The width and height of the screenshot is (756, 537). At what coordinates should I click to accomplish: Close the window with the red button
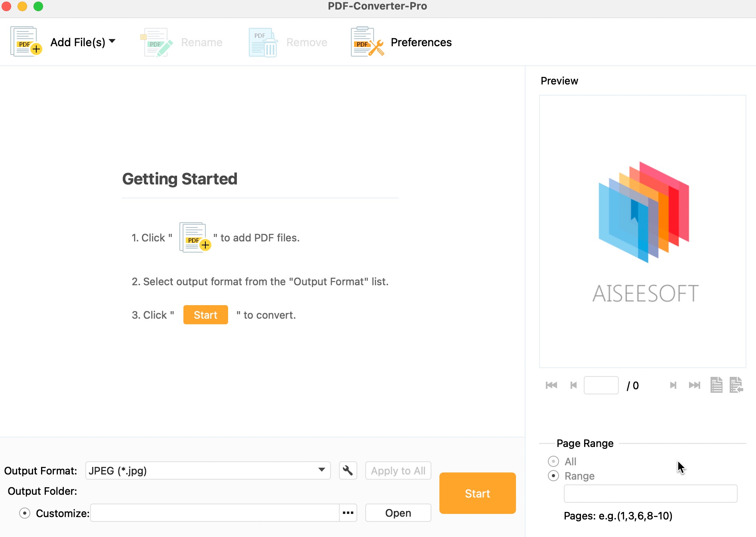pos(6,6)
